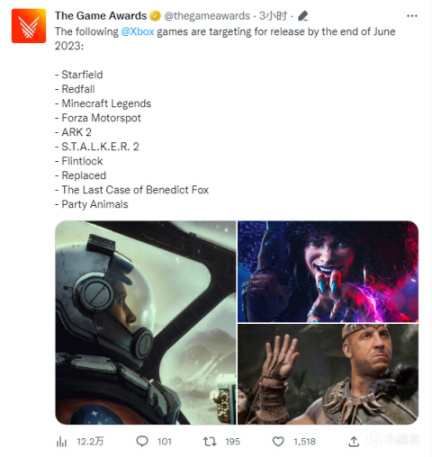Click the 101 replies count
Viewport: 432px width, 457px height.
point(164,442)
